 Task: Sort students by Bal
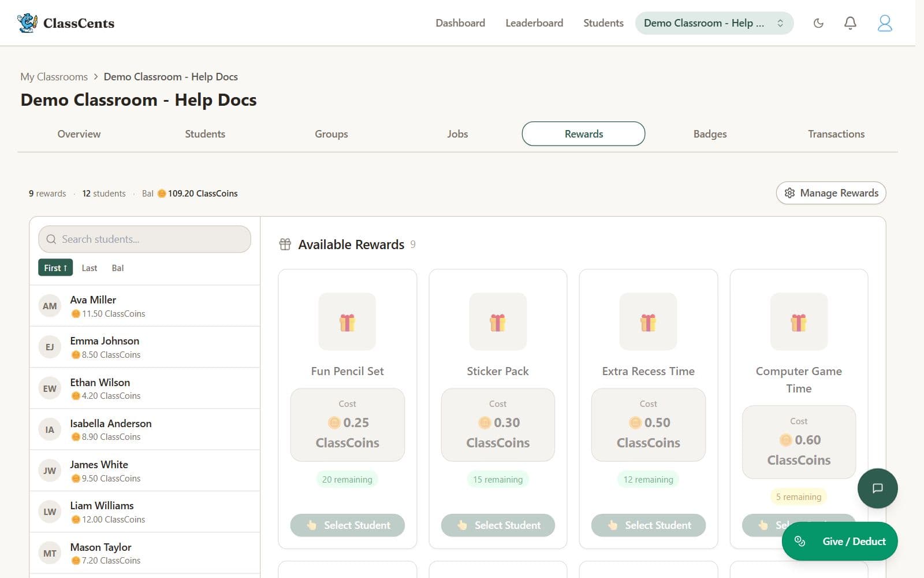click(x=118, y=268)
